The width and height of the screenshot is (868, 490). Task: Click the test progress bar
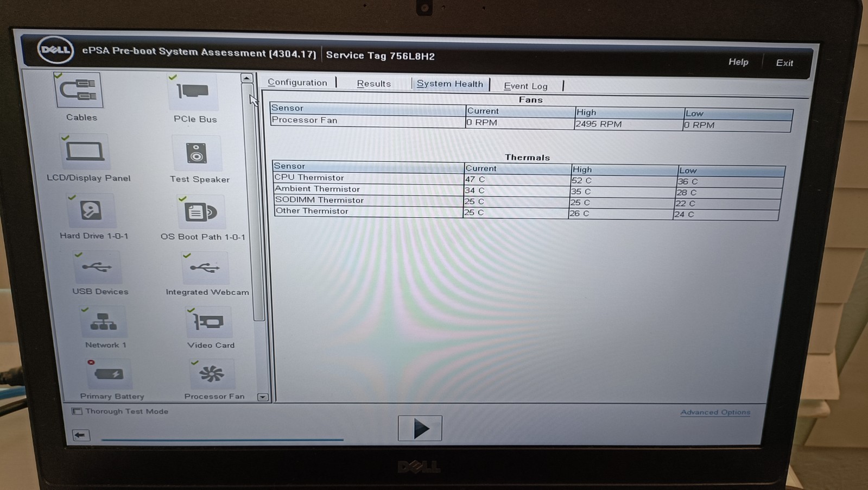(223, 439)
